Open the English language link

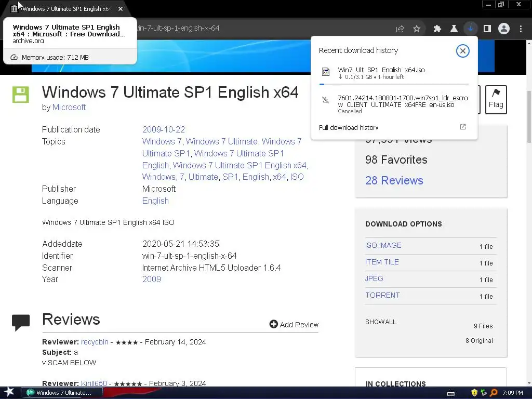155,201
